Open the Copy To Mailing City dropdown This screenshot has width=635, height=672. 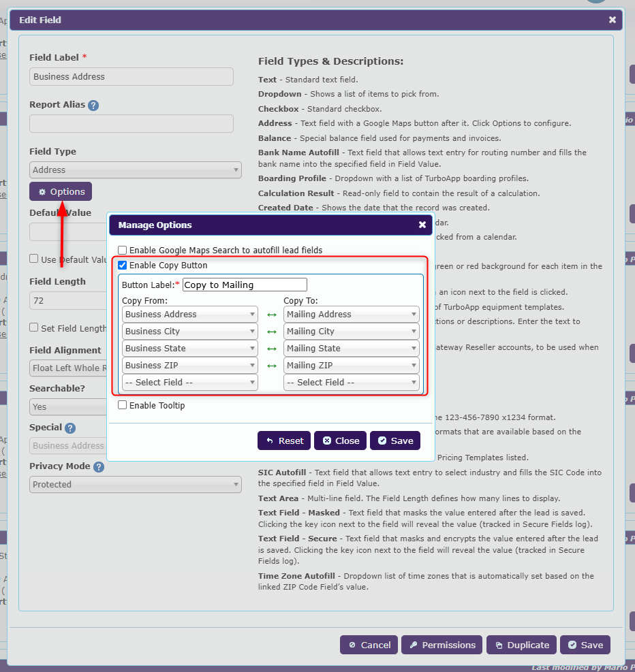(351, 332)
